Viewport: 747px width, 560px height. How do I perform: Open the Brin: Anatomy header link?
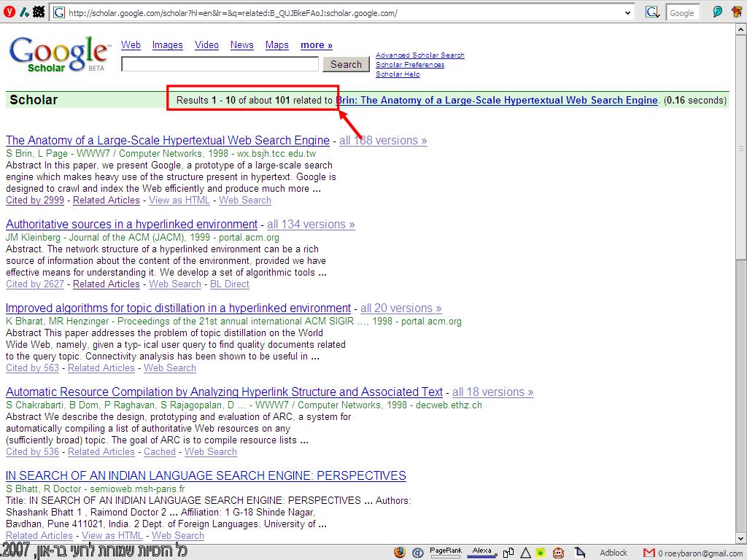pyautogui.click(x=497, y=100)
